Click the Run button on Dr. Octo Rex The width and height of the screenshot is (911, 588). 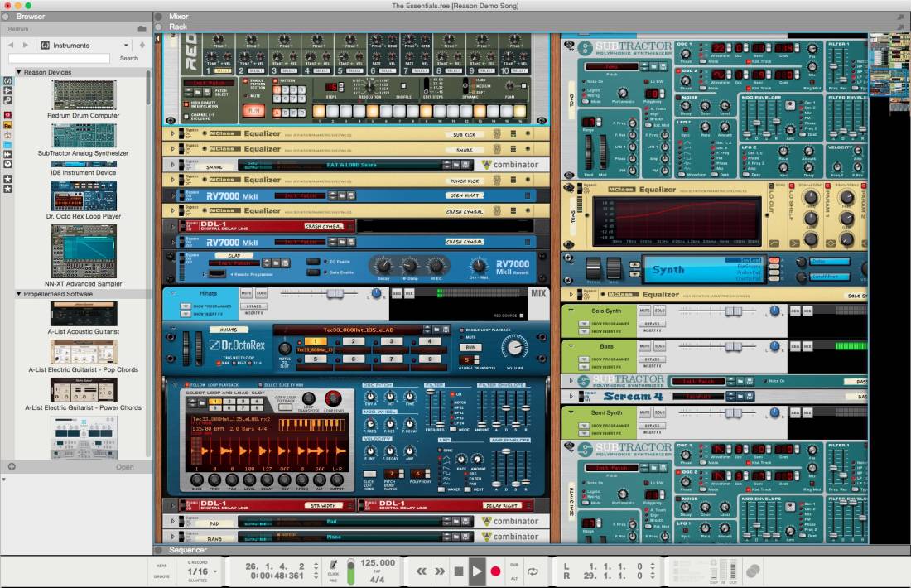coord(470,348)
